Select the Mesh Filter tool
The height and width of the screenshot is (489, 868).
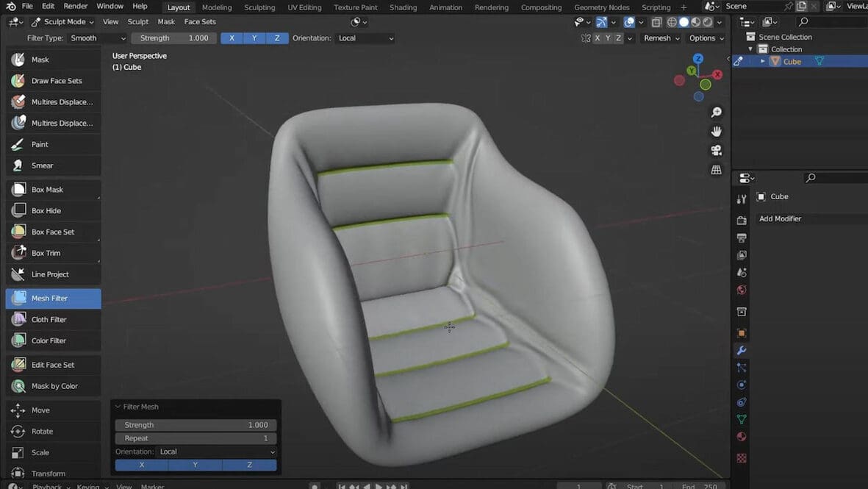point(53,299)
